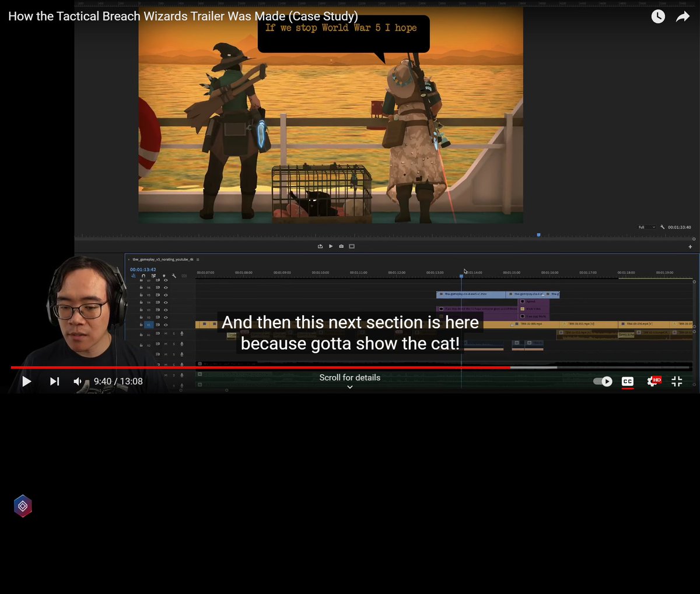Turn off closed captions (CC)
This screenshot has width=700, height=594.
pos(628,381)
